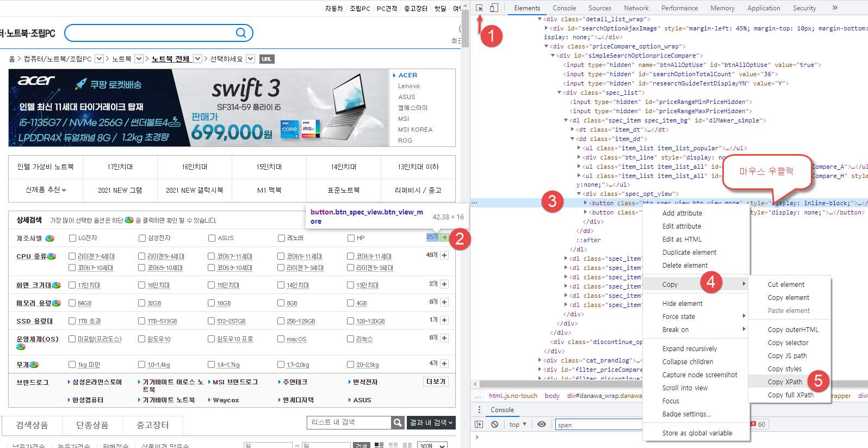The image size is (868, 448).
Task: Focus the 리스트 내 검색 input field
Action: pyautogui.click(x=349, y=422)
